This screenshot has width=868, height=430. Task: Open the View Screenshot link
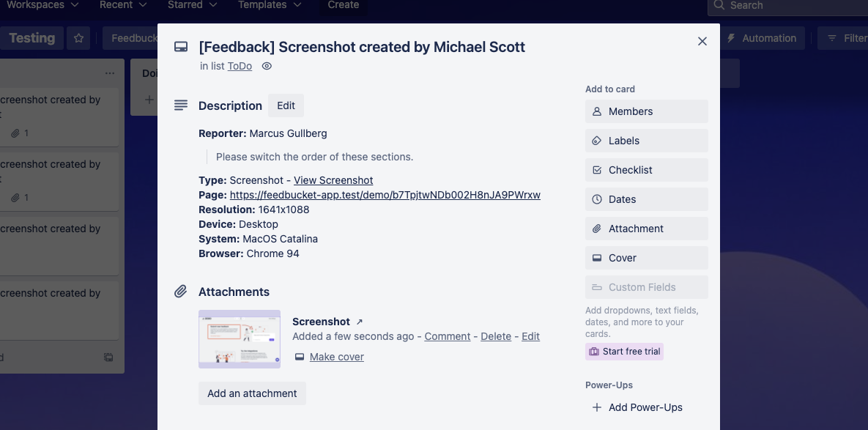click(x=333, y=180)
